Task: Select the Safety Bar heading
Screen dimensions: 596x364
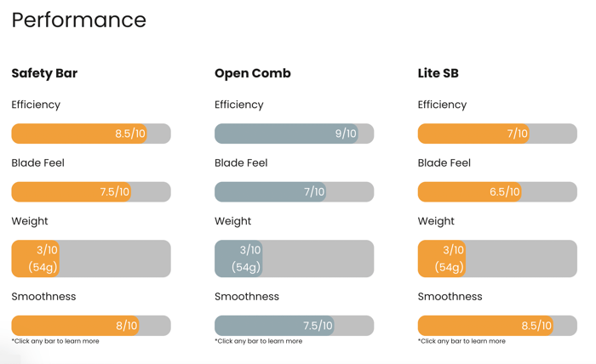Action: tap(44, 73)
